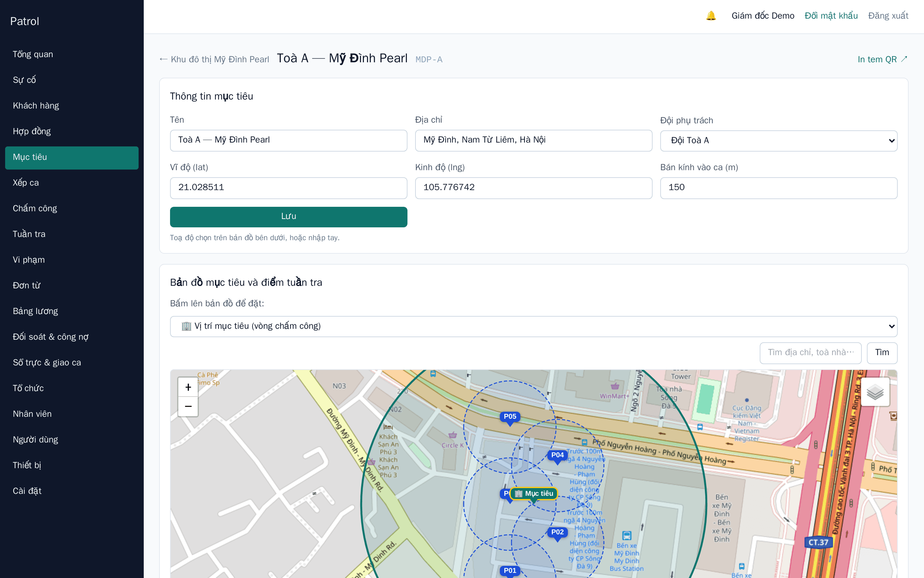Click the WinMart+ shop icon on map

click(615, 386)
